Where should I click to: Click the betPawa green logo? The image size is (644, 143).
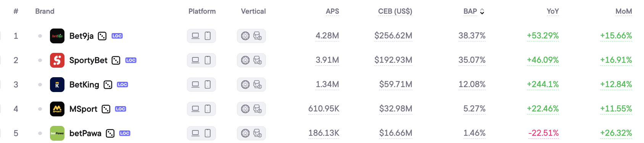click(57, 133)
